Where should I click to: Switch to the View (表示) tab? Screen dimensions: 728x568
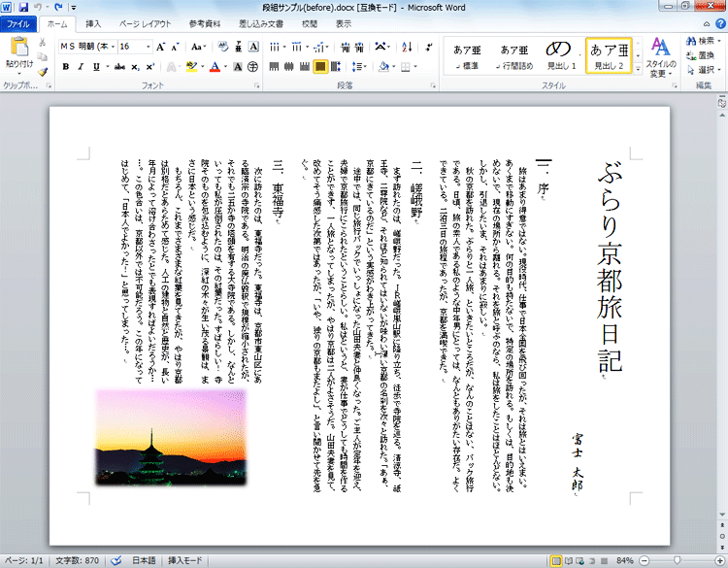344,24
